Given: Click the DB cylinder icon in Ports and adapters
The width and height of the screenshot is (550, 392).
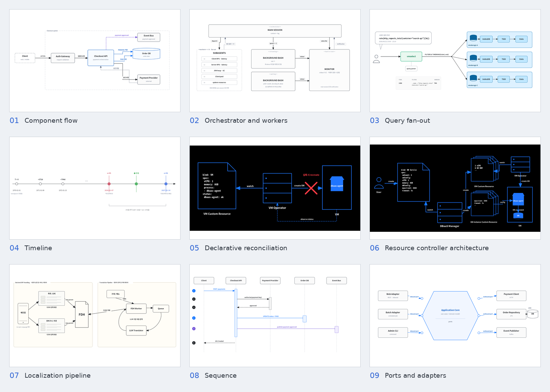Looking at the screenshot, I should click(x=533, y=314).
